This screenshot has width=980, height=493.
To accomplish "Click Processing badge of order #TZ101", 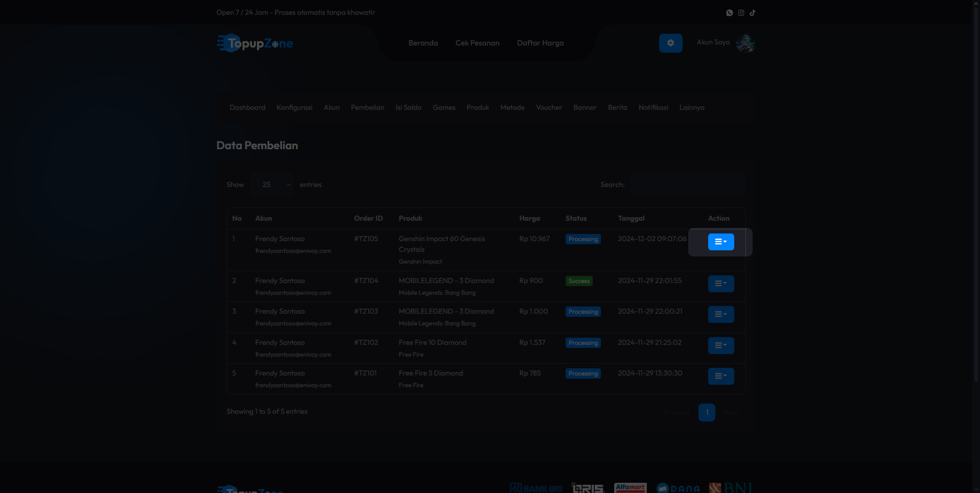I will pos(583,373).
